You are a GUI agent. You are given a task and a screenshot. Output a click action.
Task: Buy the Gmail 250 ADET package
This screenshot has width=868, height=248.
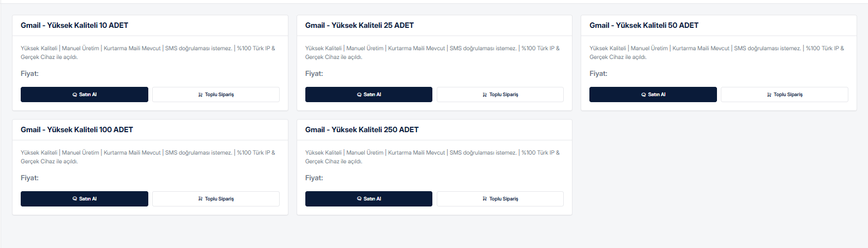click(369, 199)
